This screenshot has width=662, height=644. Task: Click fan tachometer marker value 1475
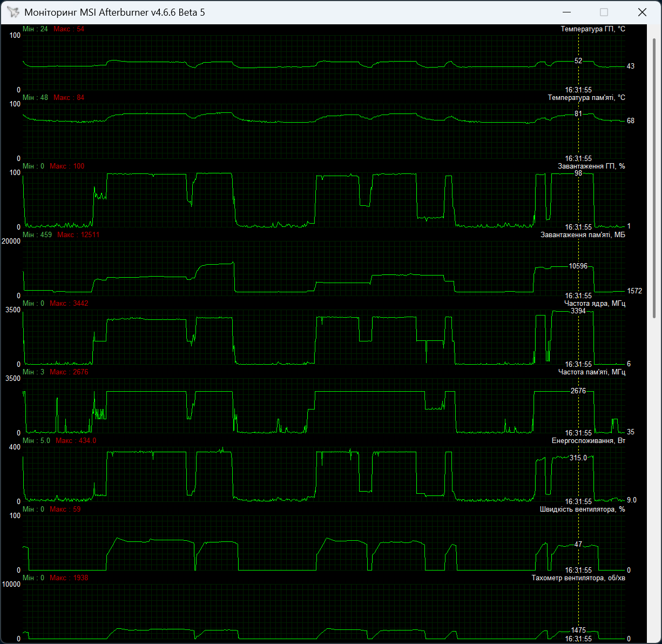tap(578, 630)
